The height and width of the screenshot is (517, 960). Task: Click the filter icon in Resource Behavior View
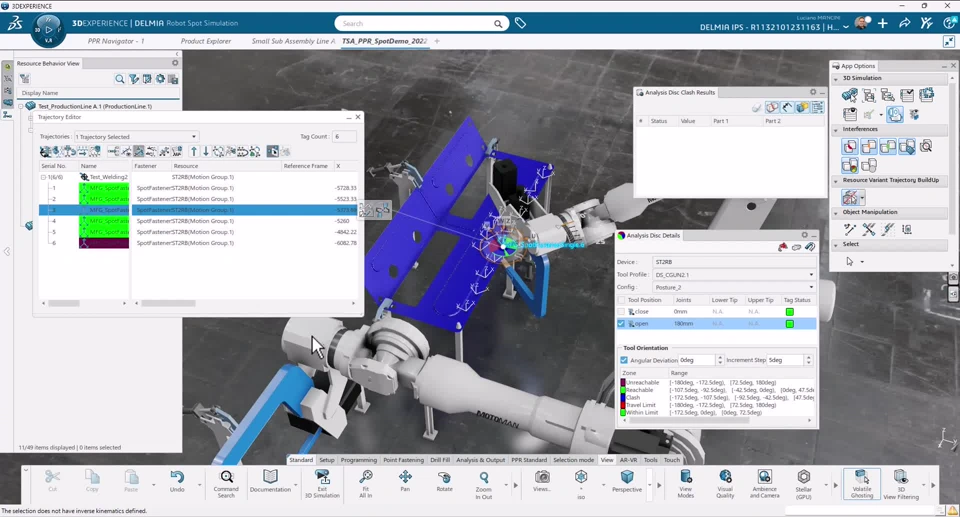click(133, 79)
